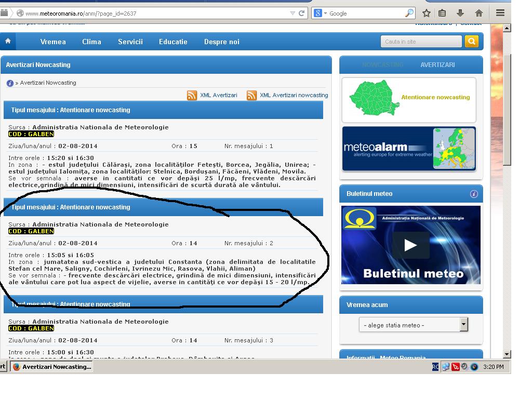Go to the browser home page icon
The width and height of the screenshot is (532, 399).
click(x=478, y=14)
